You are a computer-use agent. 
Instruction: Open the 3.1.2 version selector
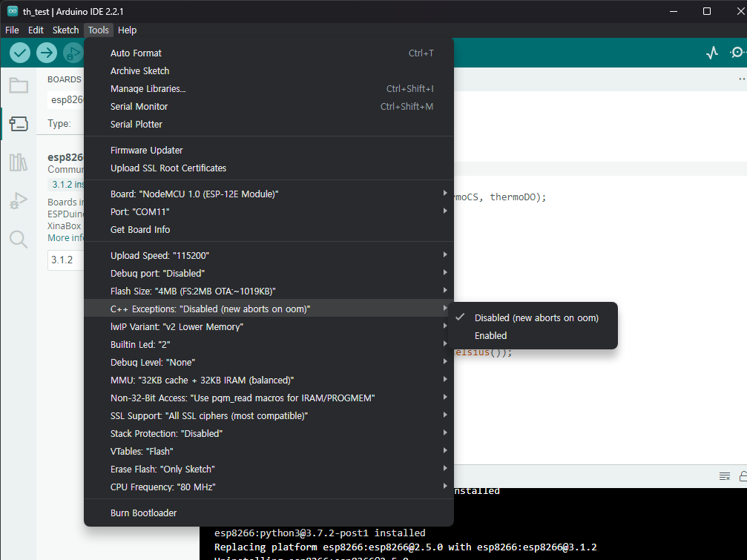click(66, 260)
